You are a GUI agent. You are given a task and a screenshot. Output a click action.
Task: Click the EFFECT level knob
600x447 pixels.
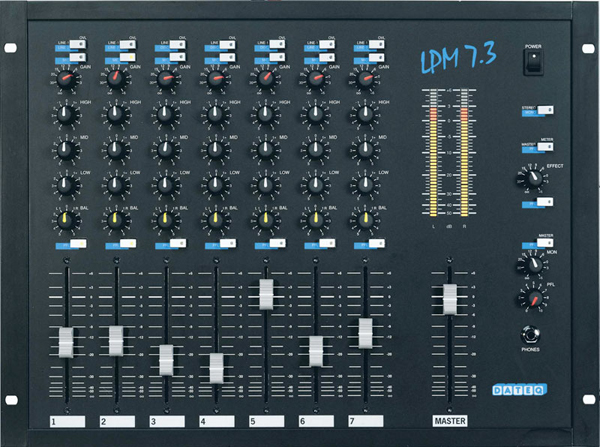[533, 178]
